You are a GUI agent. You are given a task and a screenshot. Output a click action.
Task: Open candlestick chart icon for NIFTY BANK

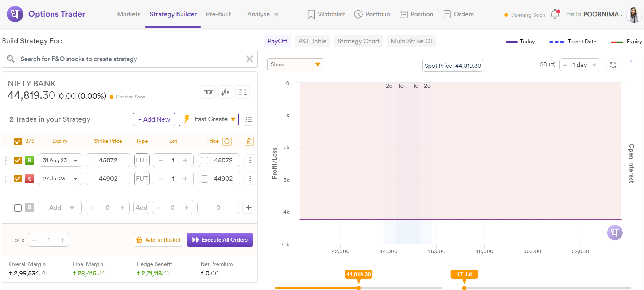[225, 92]
